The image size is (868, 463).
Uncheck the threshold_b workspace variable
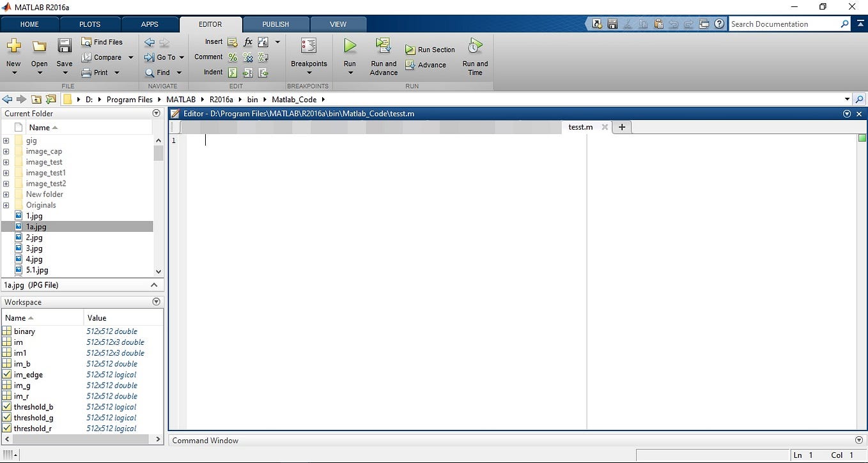click(x=6, y=407)
